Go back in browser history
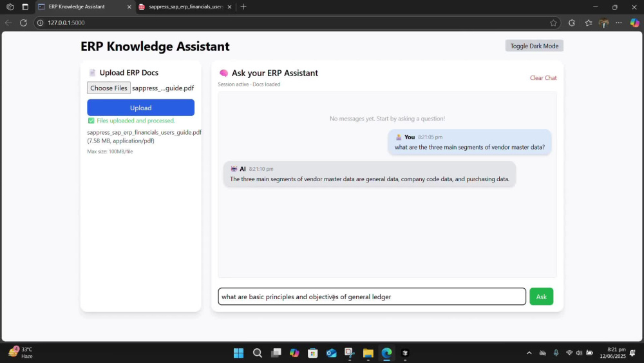The height and width of the screenshot is (363, 644). tap(8, 23)
